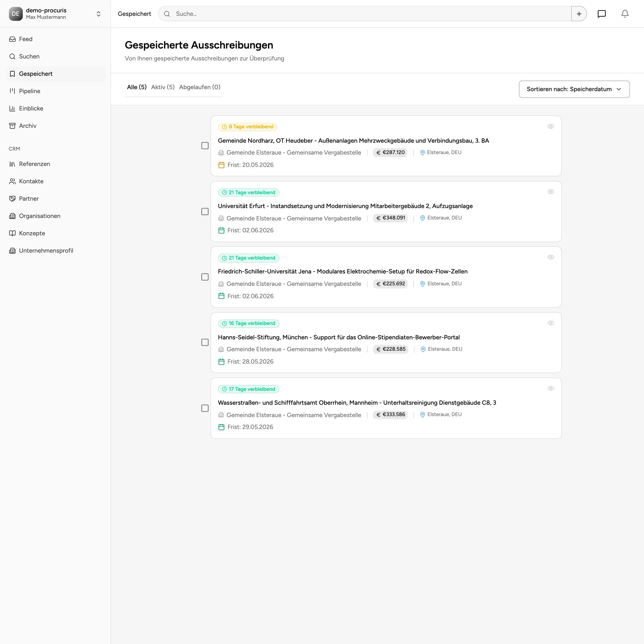Toggle eye icon on Hanns-Seidel-Stiftung card
Viewport: 644px width, 644px height.
tap(551, 323)
